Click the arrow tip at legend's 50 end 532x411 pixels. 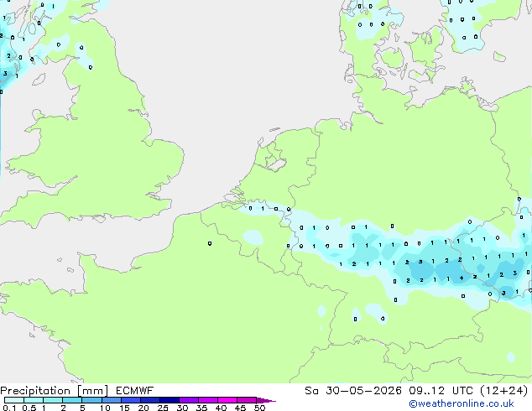click(x=266, y=400)
